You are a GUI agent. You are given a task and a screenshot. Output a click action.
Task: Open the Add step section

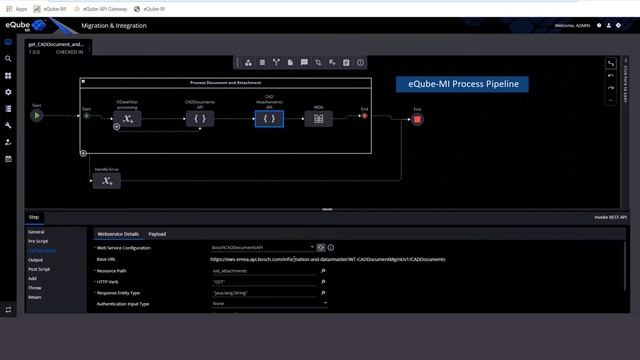click(32, 278)
